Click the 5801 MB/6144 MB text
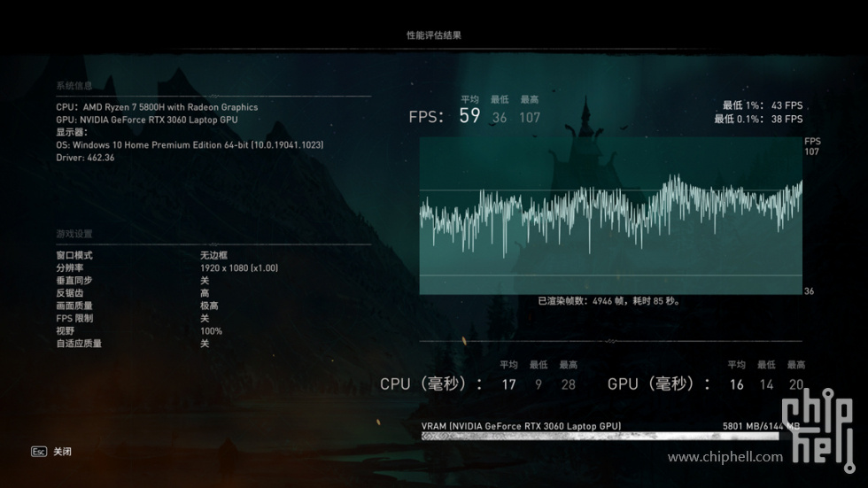 [x=761, y=426]
